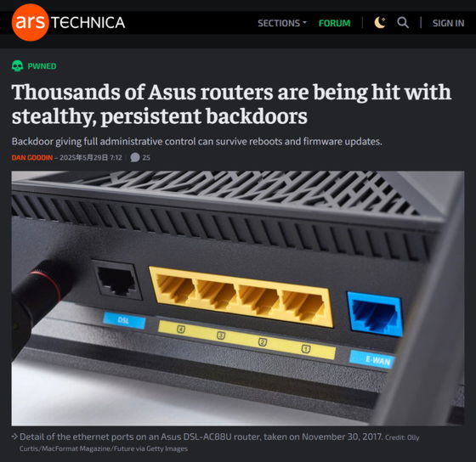Screen dimensions: 476x462
Task: View the 25 comments count
Action: 146,158
